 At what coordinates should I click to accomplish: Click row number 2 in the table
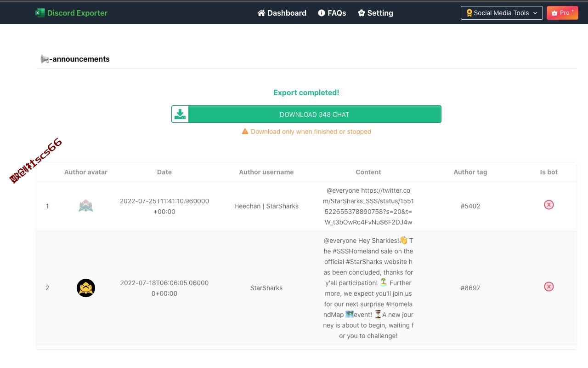(47, 288)
